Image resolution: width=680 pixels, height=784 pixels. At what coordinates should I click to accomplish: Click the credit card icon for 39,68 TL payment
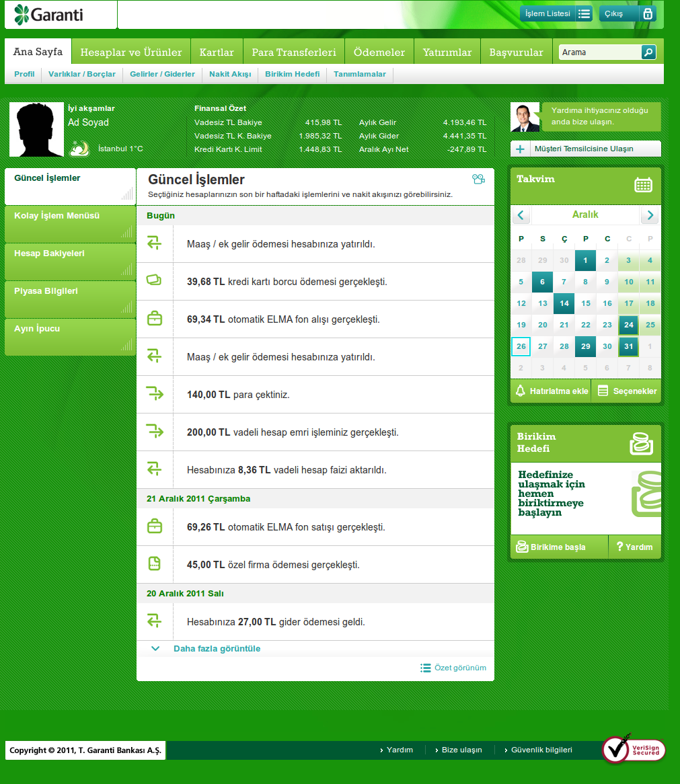[154, 280]
